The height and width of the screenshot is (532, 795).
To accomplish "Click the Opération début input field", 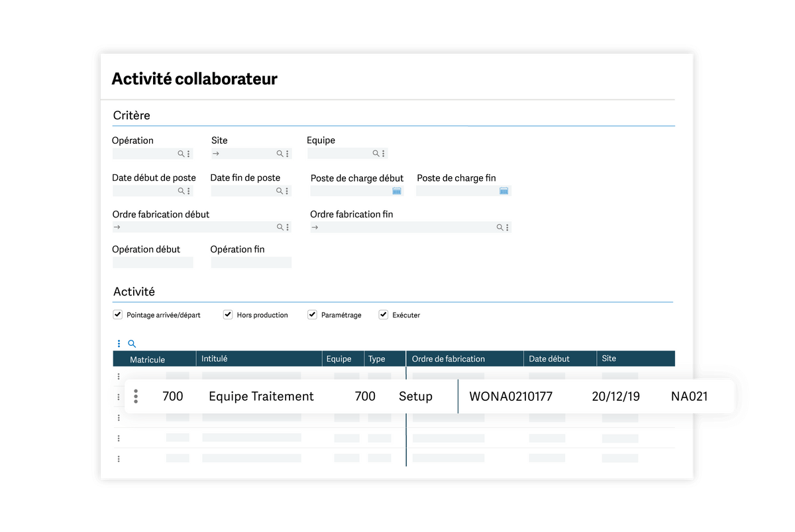I will [x=153, y=263].
